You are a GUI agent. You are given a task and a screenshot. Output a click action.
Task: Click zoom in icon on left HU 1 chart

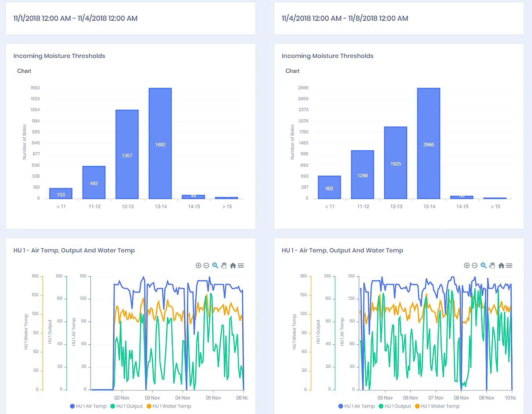click(198, 265)
